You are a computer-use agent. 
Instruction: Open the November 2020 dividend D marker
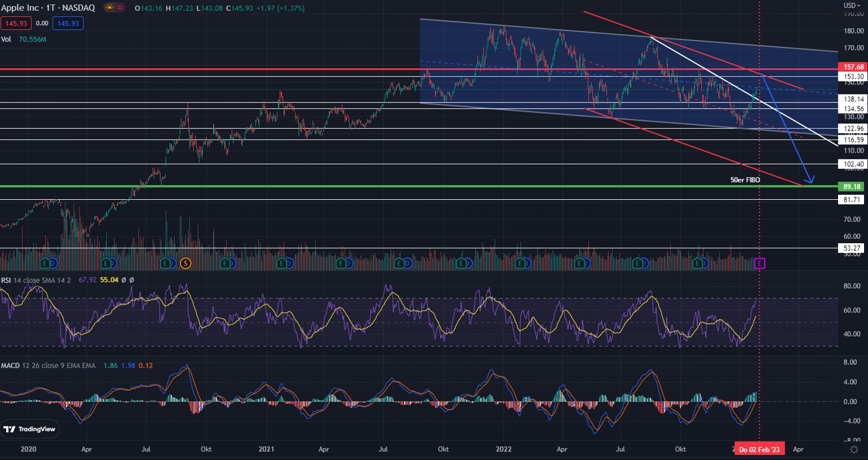coord(233,263)
